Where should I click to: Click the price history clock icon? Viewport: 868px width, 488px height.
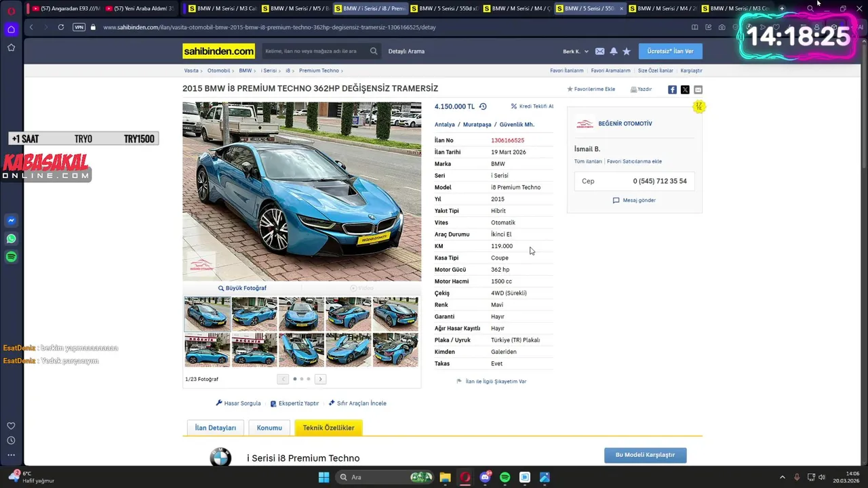coord(483,106)
